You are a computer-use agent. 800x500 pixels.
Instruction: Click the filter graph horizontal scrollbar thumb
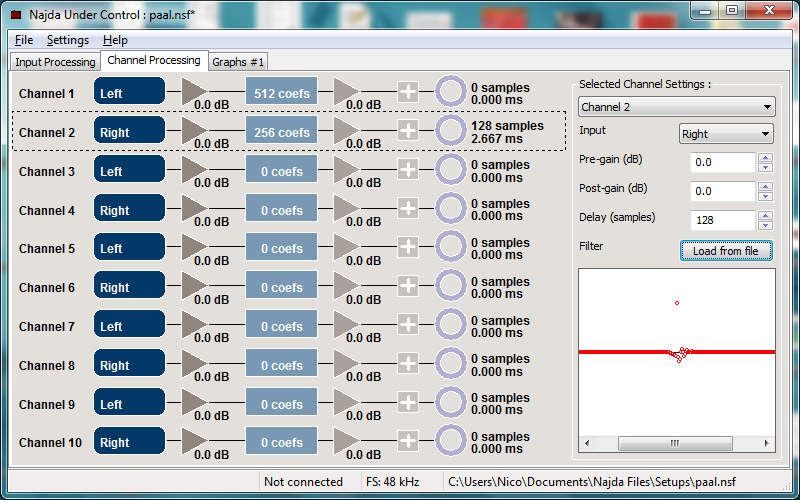click(x=675, y=443)
